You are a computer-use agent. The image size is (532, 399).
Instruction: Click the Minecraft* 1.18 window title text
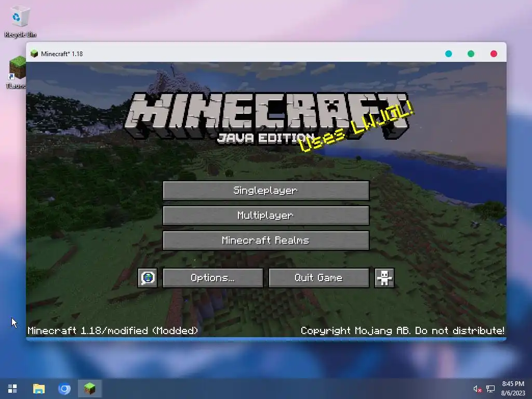[x=62, y=54]
